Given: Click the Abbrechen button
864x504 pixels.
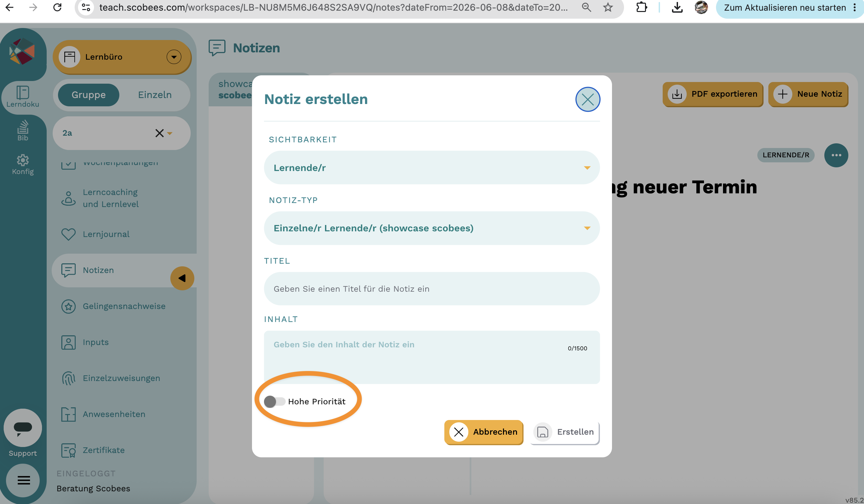Looking at the screenshot, I should pyautogui.click(x=483, y=432).
